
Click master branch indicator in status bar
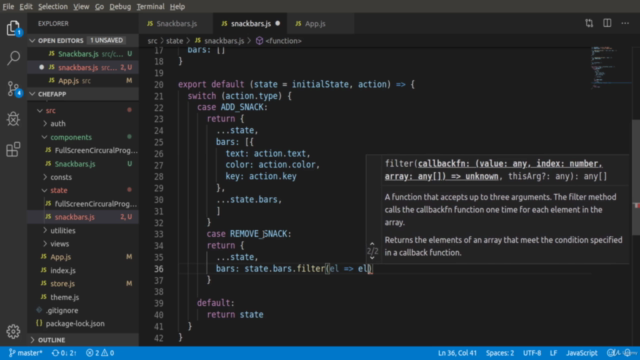tap(25, 353)
